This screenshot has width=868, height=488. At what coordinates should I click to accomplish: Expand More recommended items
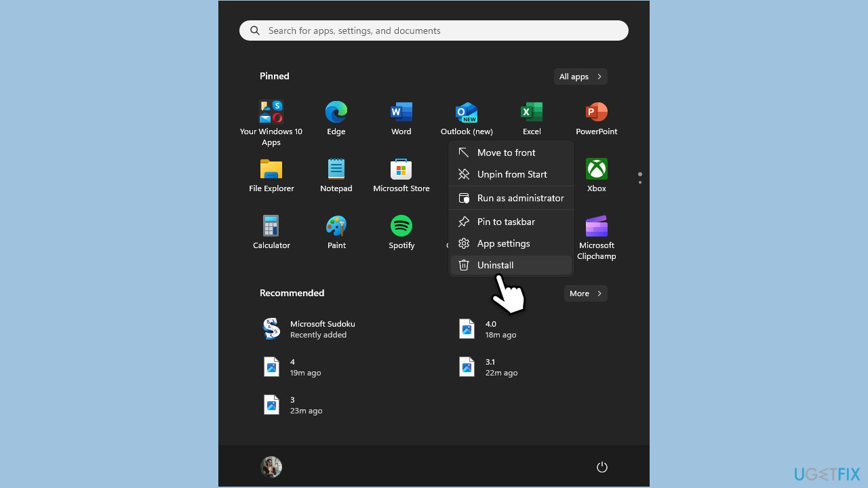point(585,293)
